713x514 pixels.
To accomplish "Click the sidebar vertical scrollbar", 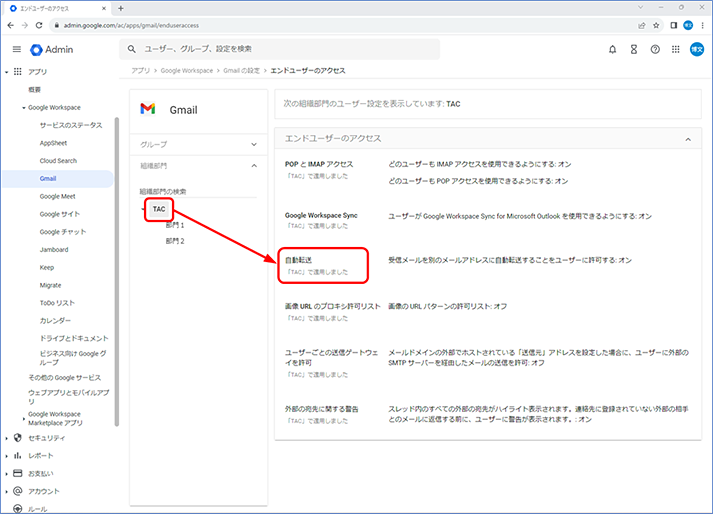I will (116, 272).
